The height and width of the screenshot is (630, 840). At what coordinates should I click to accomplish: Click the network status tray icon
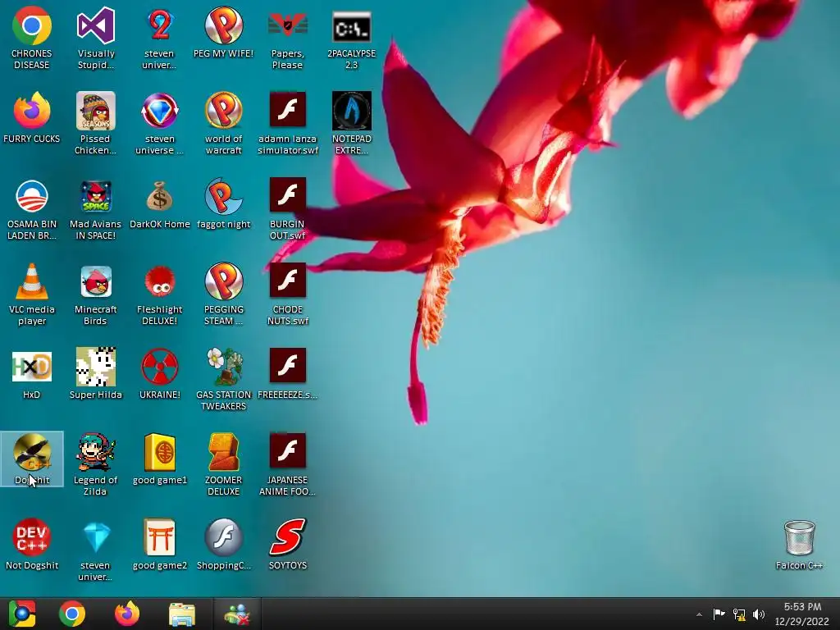tap(739, 614)
